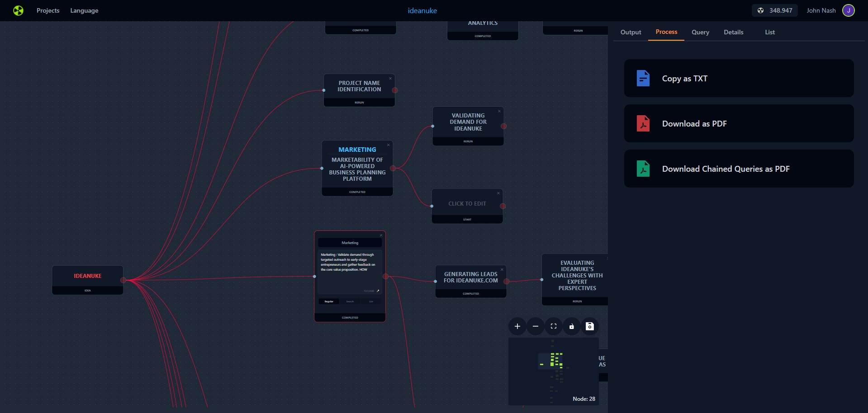The height and width of the screenshot is (413, 868).
Task: Start the Click to Edit node
Action: tap(467, 220)
